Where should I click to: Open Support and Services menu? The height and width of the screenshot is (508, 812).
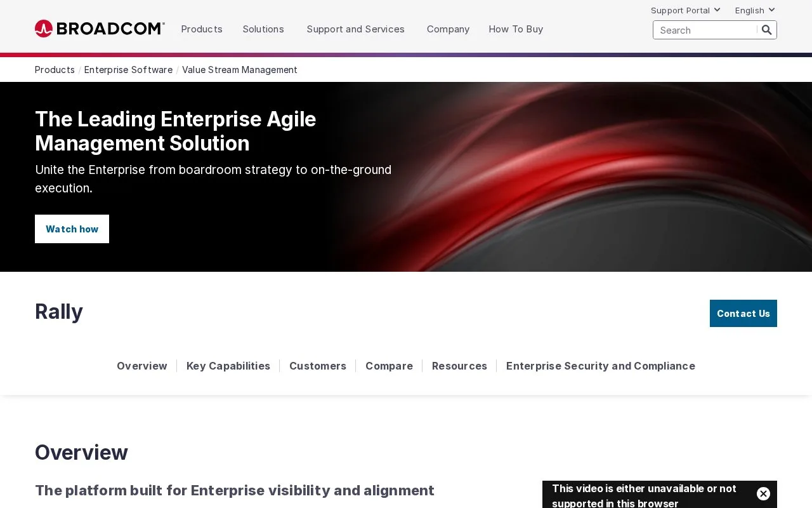click(x=355, y=29)
